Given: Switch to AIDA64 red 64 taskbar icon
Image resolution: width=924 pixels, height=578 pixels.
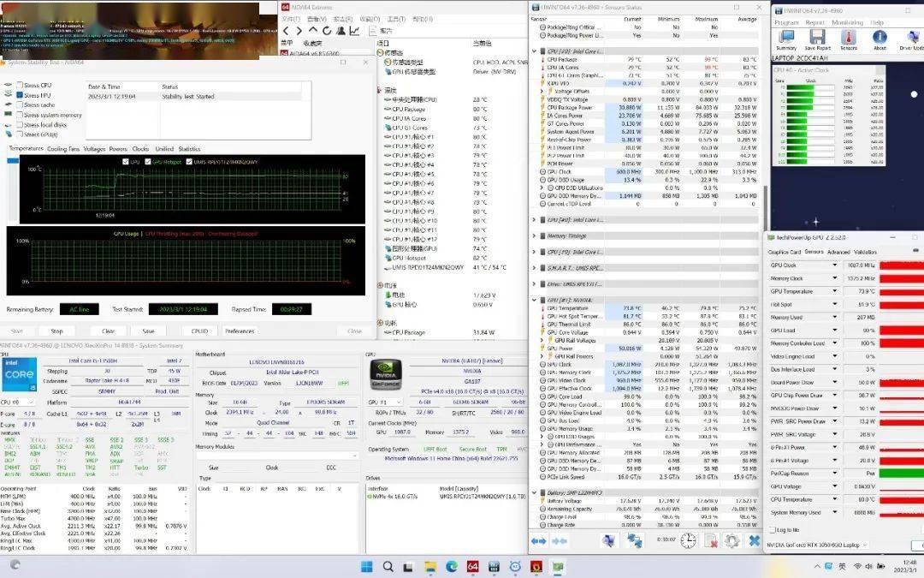Looking at the screenshot, I should [x=472, y=567].
